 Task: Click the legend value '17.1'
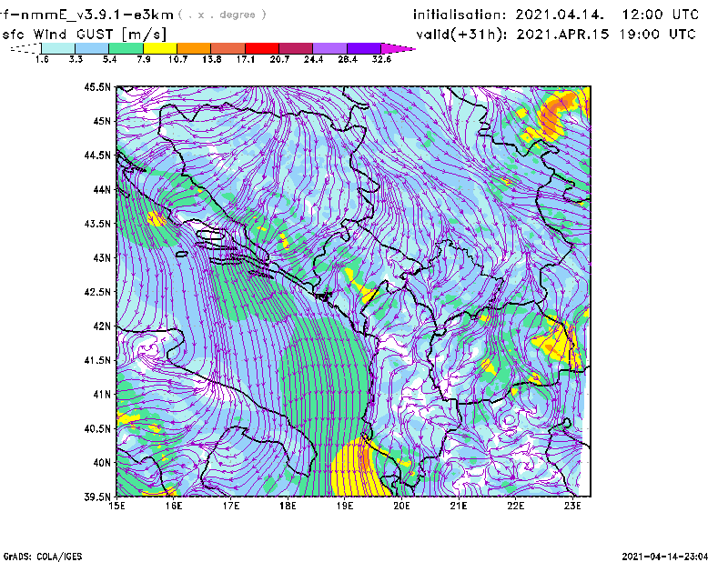click(246, 59)
